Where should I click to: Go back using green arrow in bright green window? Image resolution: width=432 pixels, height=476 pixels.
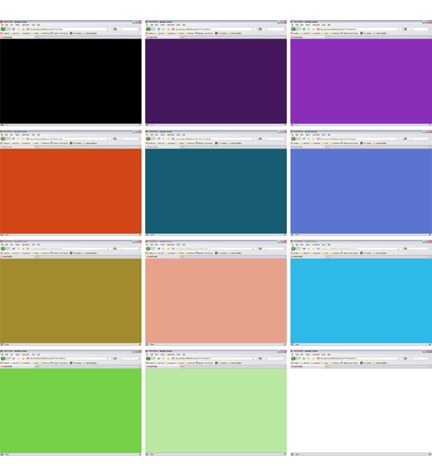(x=3, y=358)
